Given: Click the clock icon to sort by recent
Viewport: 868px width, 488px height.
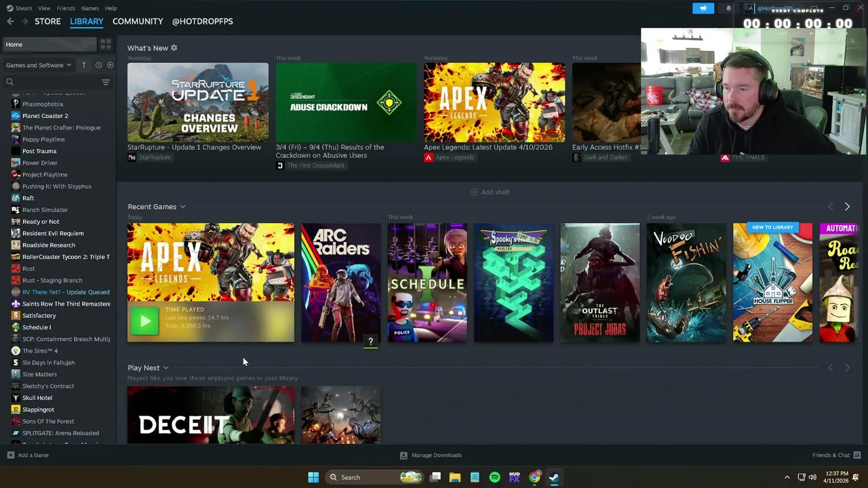Looking at the screenshot, I should tap(98, 65).
